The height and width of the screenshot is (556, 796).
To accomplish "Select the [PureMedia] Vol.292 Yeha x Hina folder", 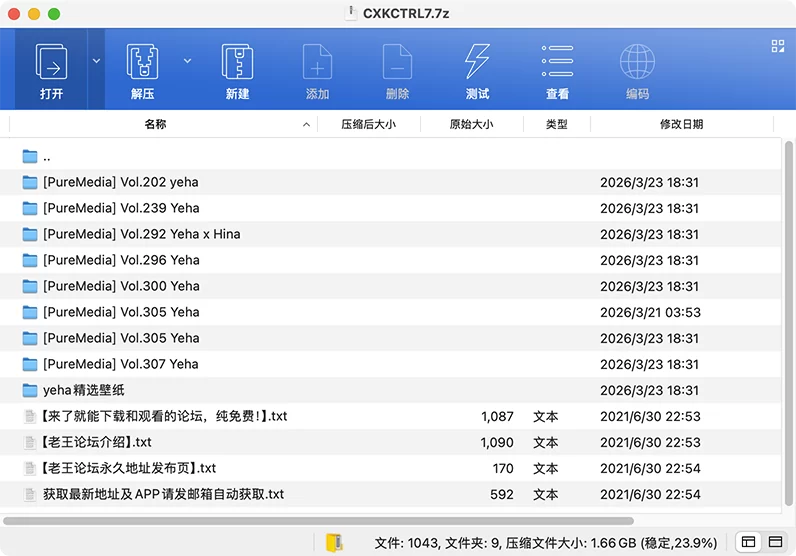I will [x=141, y=234].
